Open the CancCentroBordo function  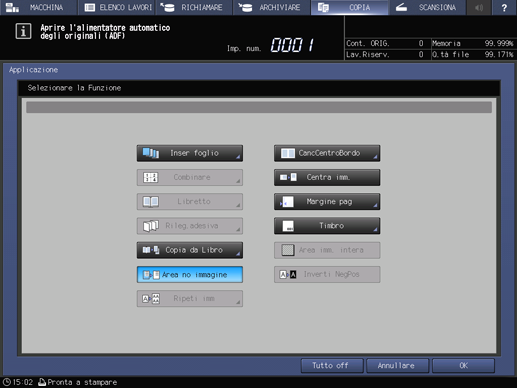point(327,153)
